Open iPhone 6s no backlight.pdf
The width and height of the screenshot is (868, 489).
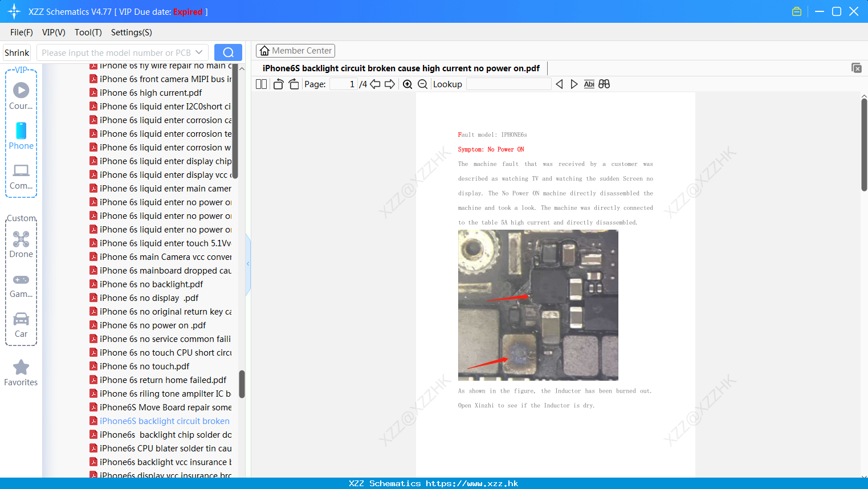151,284
